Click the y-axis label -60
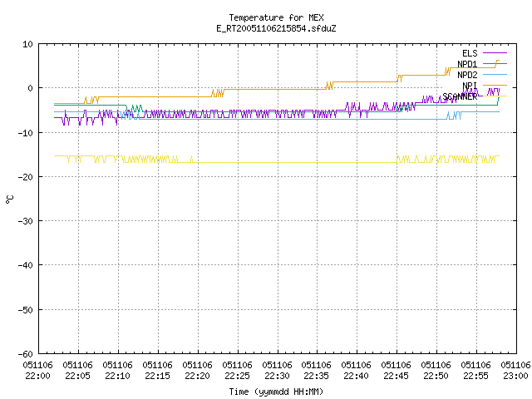This screenshot has width=532, height=399. tap(26, 354)
